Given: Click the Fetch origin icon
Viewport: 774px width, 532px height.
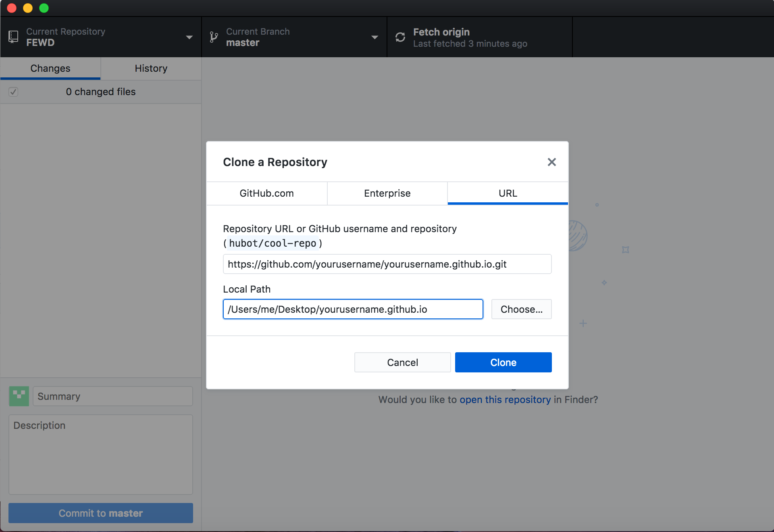Looking at the screenshot, I should point(401,36).
